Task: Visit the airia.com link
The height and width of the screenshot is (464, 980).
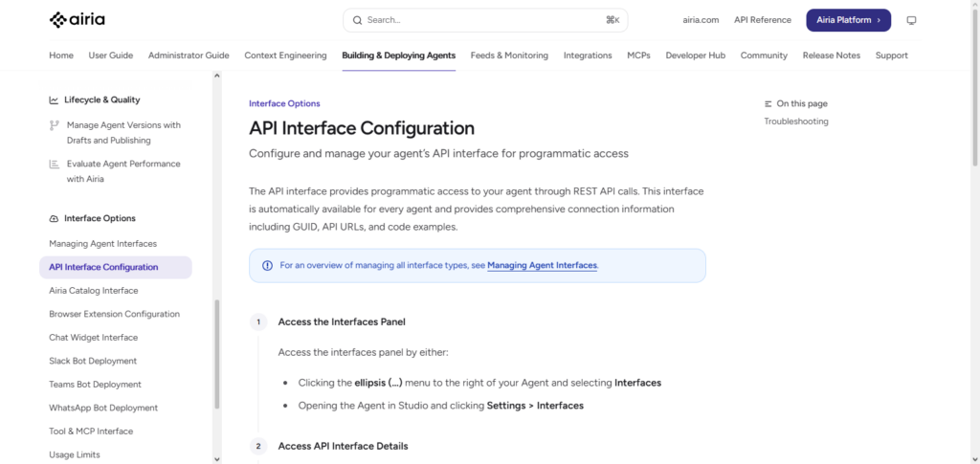Action: [701, 20]
